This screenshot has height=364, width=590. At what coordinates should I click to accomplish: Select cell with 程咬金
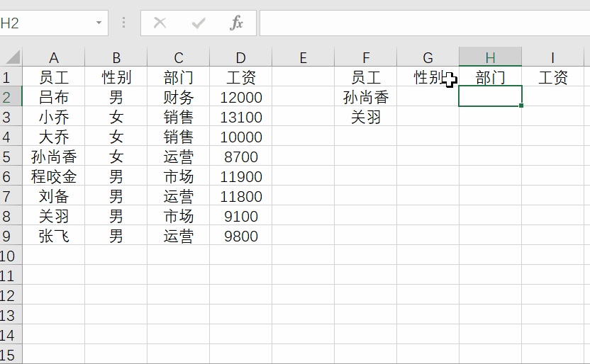[x=53, y=176]
